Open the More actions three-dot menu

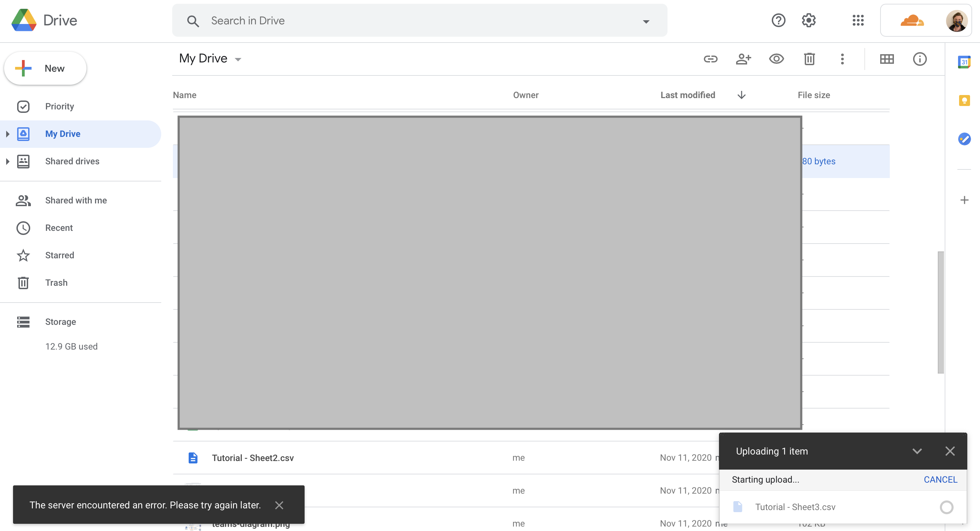[842, 59]
